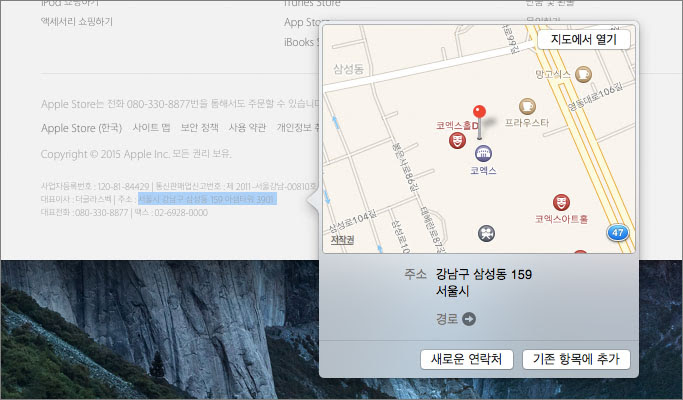Select the route 47 highway badge

click(618, 233)
